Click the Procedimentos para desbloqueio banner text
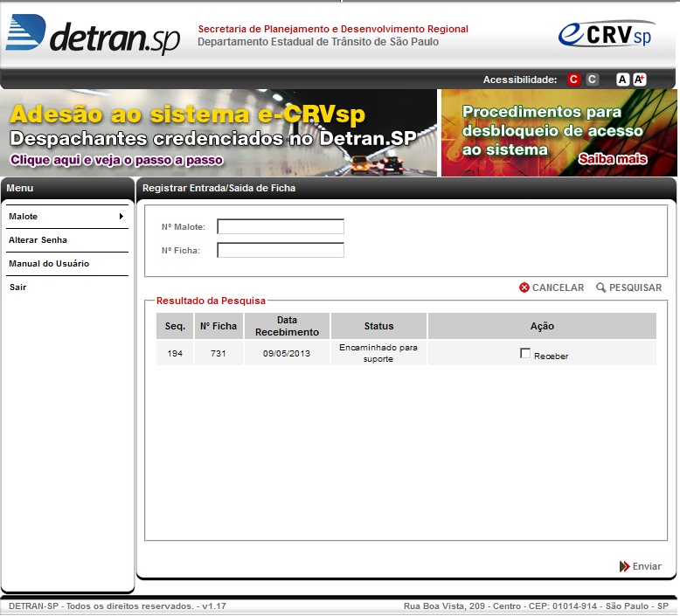This screenshot has width=680, height=616. pos(552,130)
